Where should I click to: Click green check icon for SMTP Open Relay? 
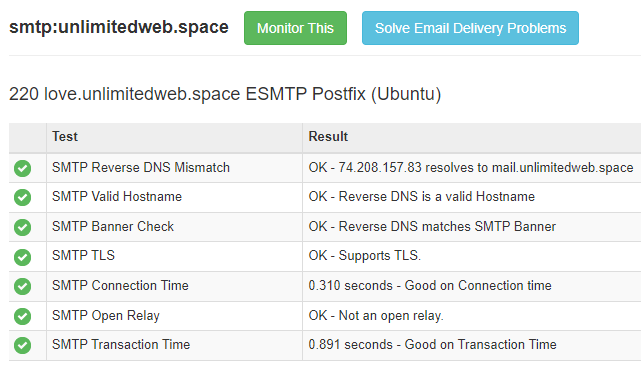22,316
